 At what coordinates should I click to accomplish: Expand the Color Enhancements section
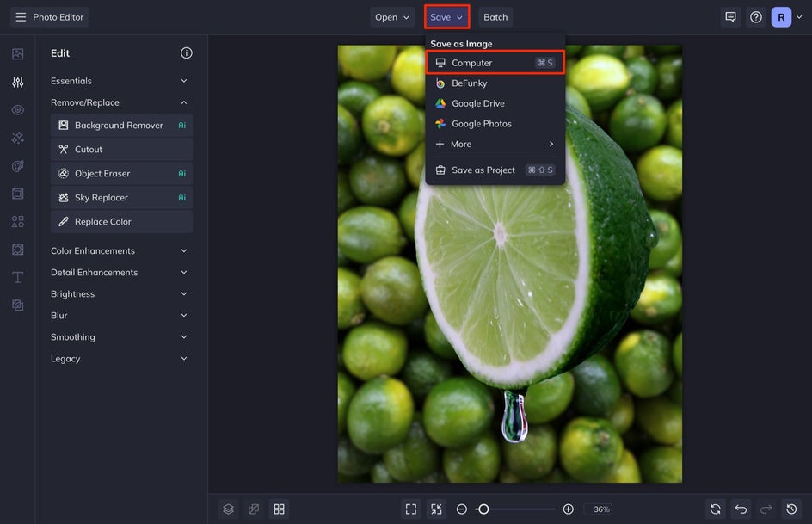[119, 250]
